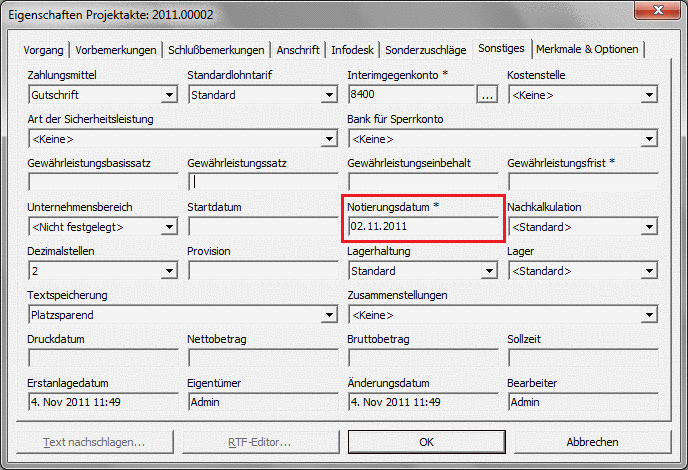
Task: Click the Interimgegenkonto browse button
Action: [x=487, y=94]
